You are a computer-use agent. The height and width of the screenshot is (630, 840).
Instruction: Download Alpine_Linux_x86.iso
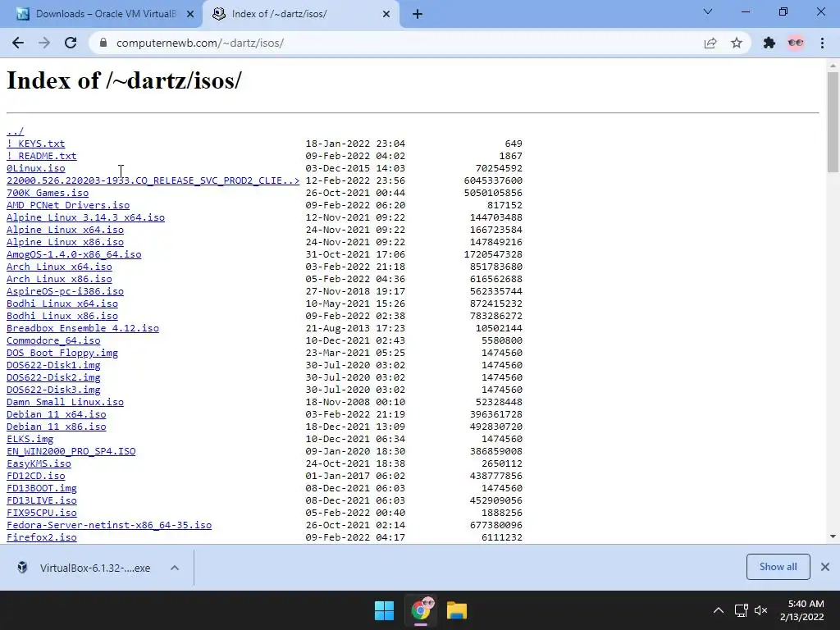(x=65, y=242)
